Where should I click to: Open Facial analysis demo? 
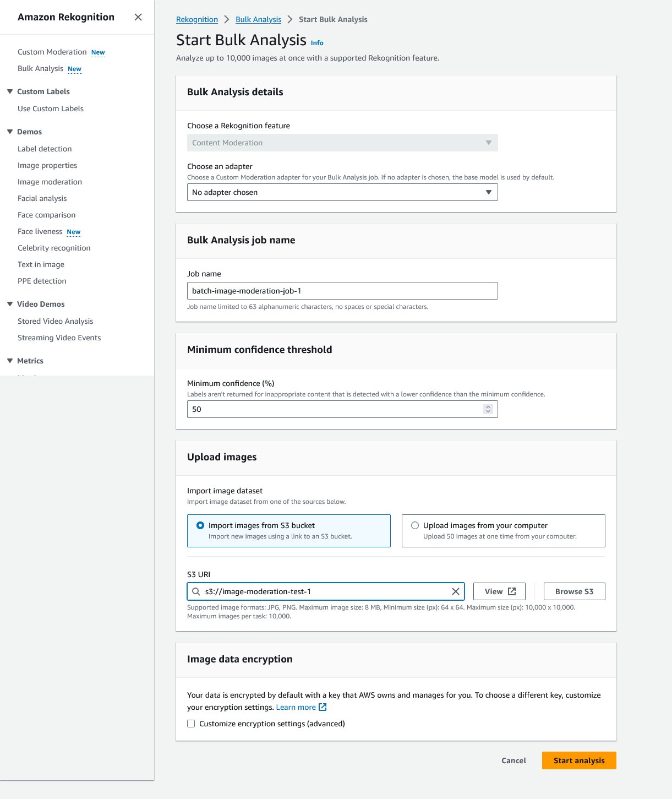pyautogui.click(x=42, y=198)
